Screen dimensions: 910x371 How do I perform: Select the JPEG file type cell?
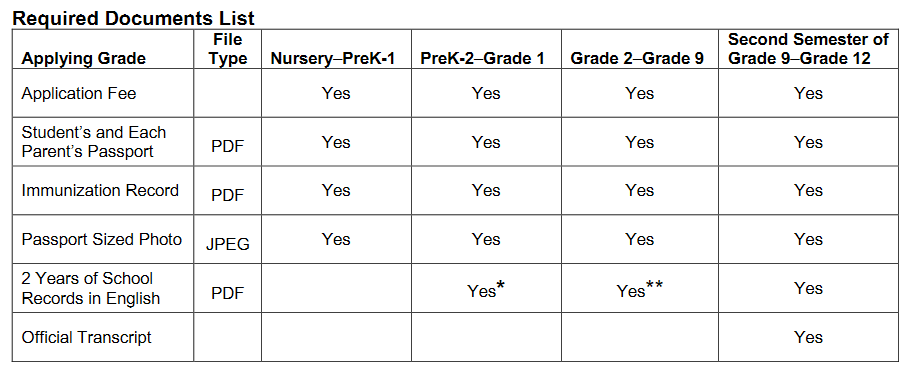point(228,244)
